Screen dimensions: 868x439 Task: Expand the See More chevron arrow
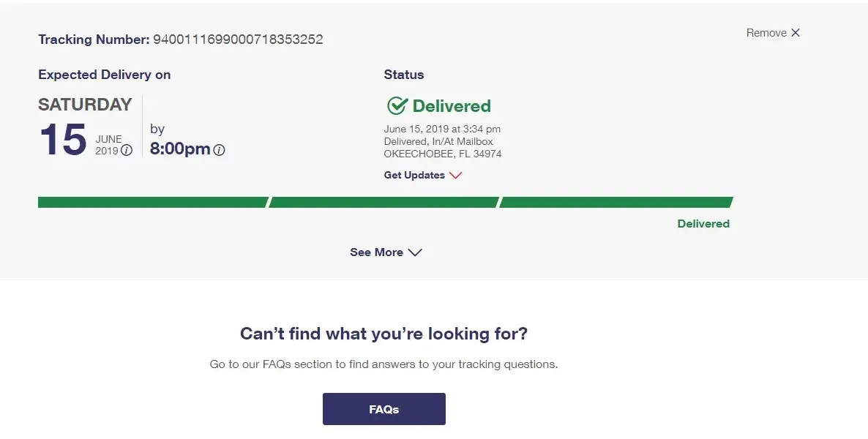coord(415,252)
